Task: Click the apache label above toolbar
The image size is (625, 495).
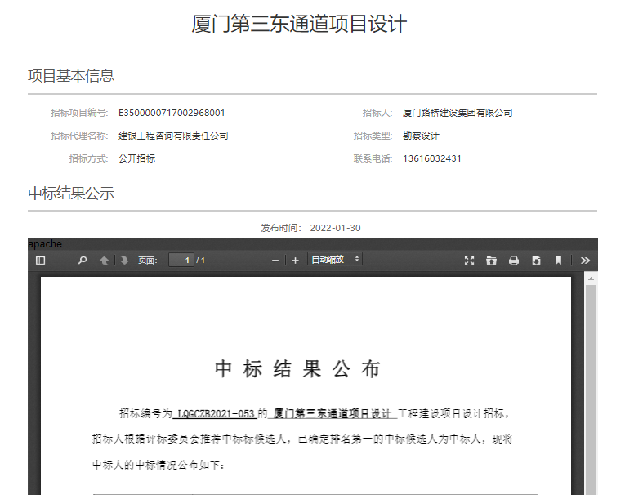Action: coord(45,244)
